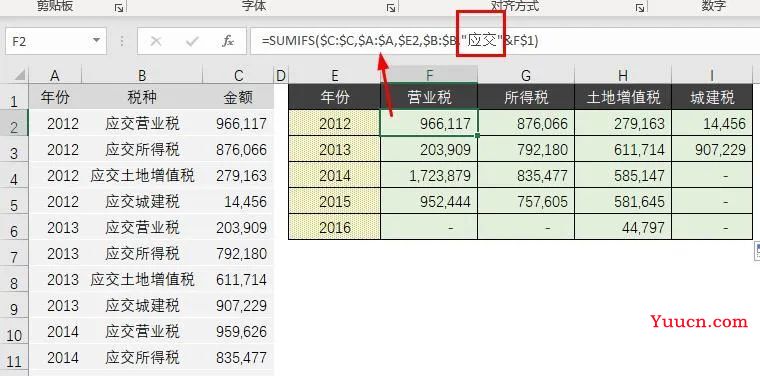Select cell with 876,066 in column C
The height and width of the screenshot is (376, 760).
[x=238, y=149]
